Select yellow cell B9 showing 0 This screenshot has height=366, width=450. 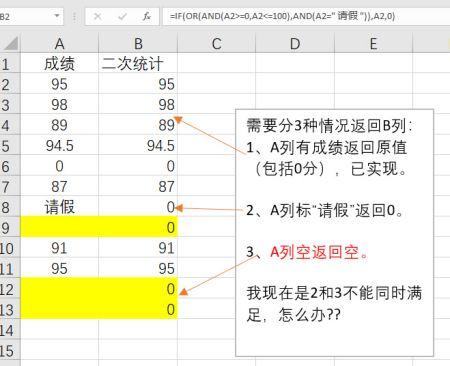138,227
